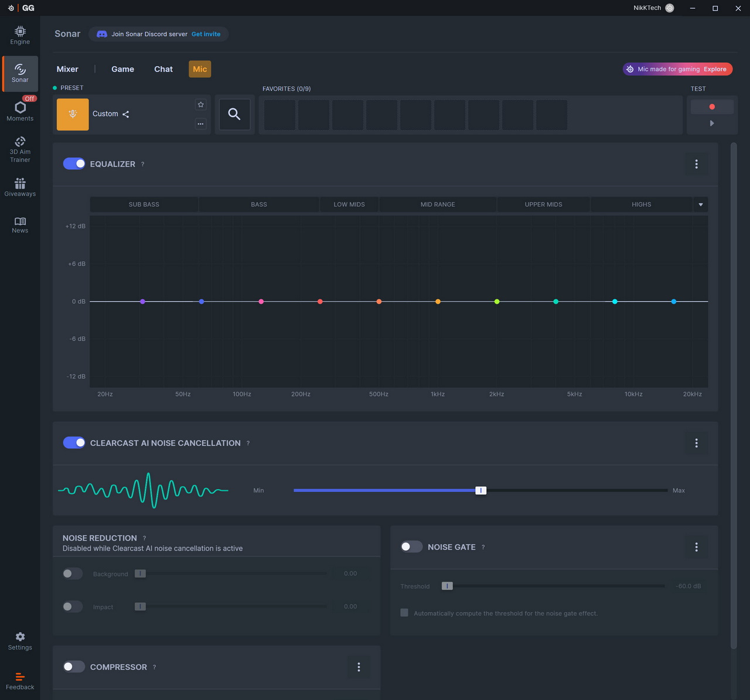
Task: Open the Giveaways page
Action: click(x=20, y=187)
